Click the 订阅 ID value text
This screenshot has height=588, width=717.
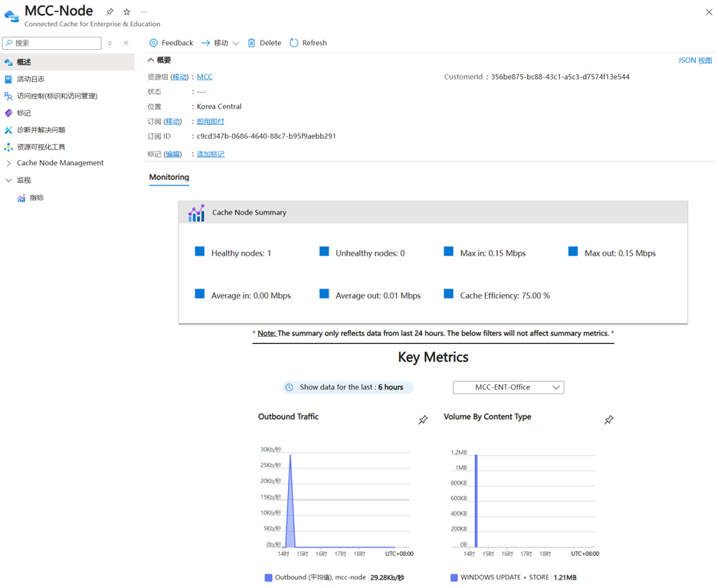pos(266,136)
